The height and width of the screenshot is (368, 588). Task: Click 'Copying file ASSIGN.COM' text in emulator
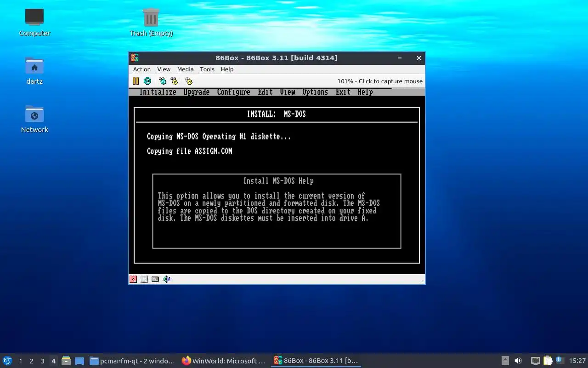click(x=189, y=151)
